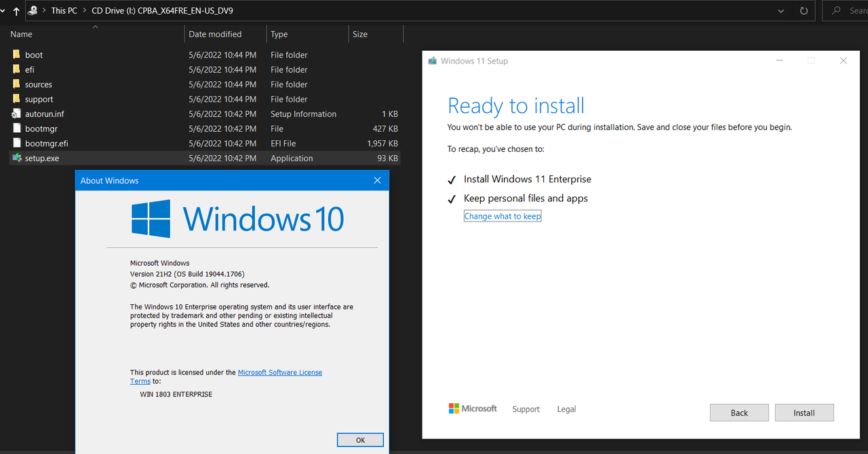Expand the This PC breadcrumb chevron
Screen dimensions: 868x454
pyautogui.click(x=85, y=11)
